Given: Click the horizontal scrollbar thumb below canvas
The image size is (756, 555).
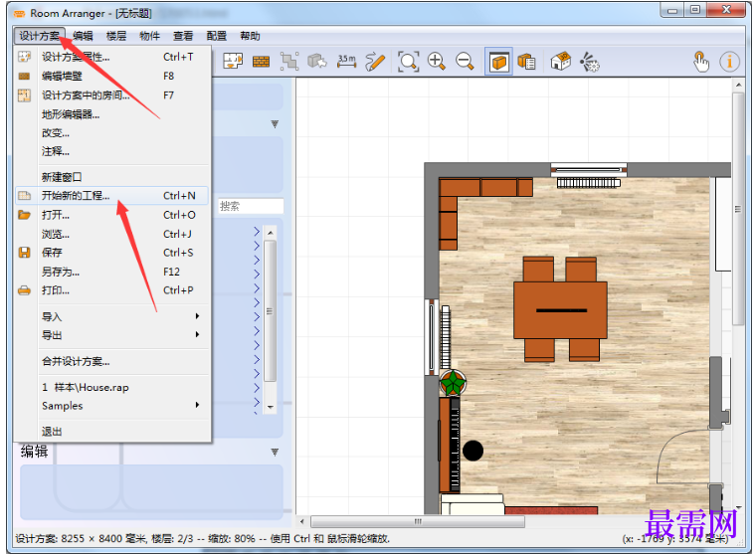Looking at the screenshot, I should [418, 522].
